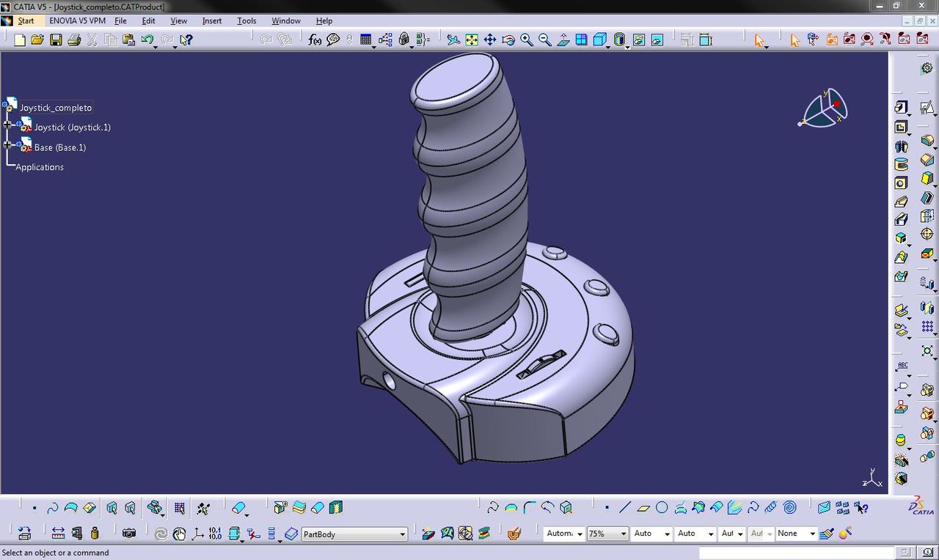
Task: Expand the Base (Base.1) tree node
Action: [x=7, y=145]
